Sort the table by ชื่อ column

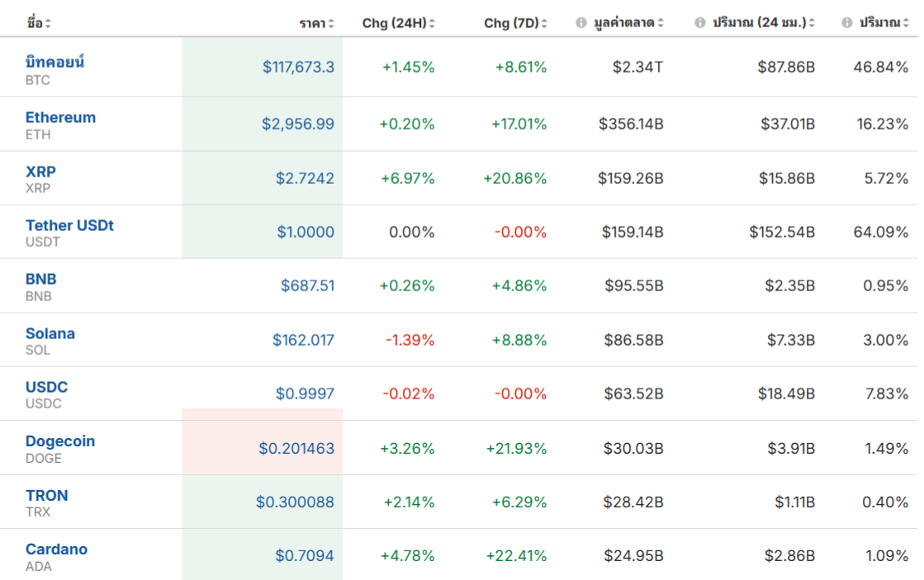[39, 23]
